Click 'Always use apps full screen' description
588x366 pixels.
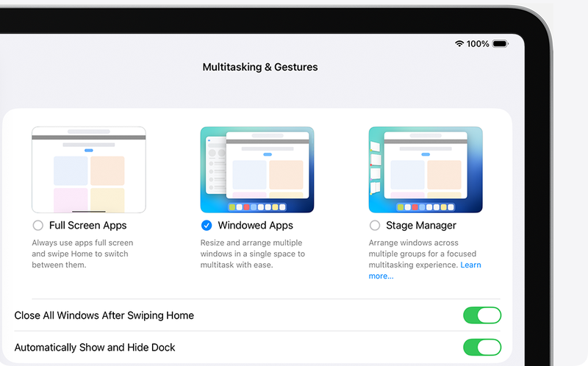[x=82, y=254]
